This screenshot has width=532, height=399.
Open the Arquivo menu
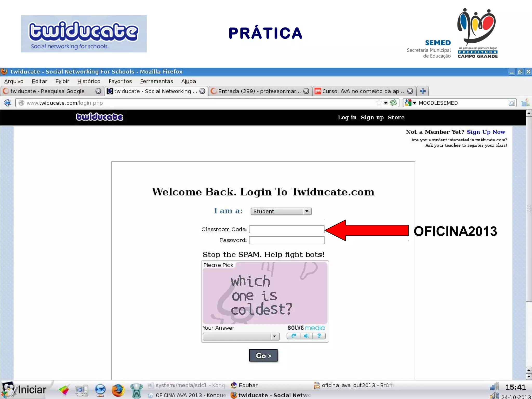(x=14, y=81)
